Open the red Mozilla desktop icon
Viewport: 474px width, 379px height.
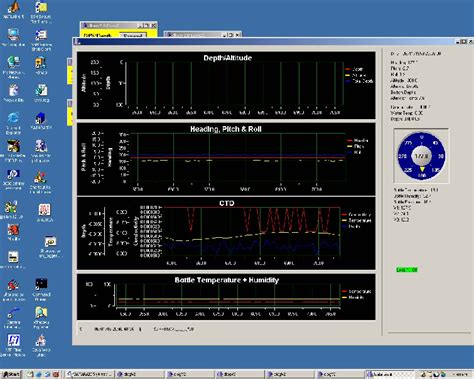(x=13, y=232)
